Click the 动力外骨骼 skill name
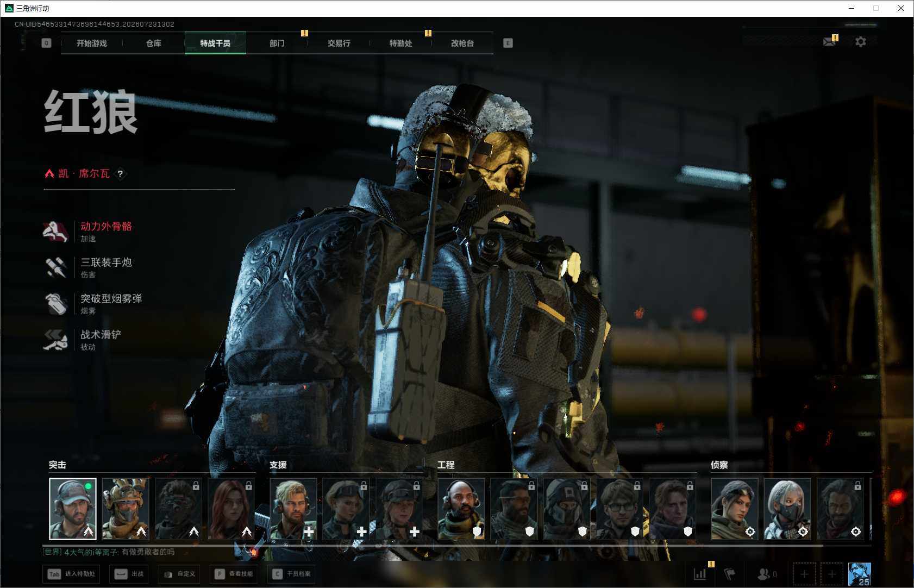This screenshot has width=914, height=588. click(x=107, y=226)
